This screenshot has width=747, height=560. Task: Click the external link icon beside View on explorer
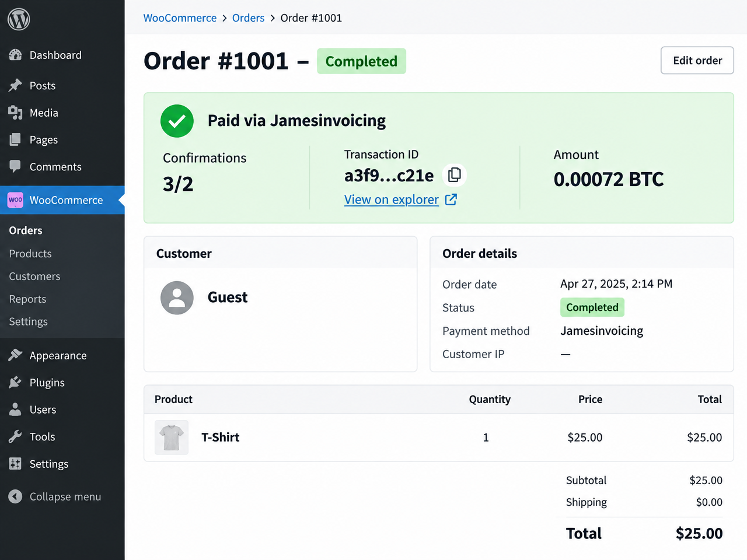[x=451, y=199]
